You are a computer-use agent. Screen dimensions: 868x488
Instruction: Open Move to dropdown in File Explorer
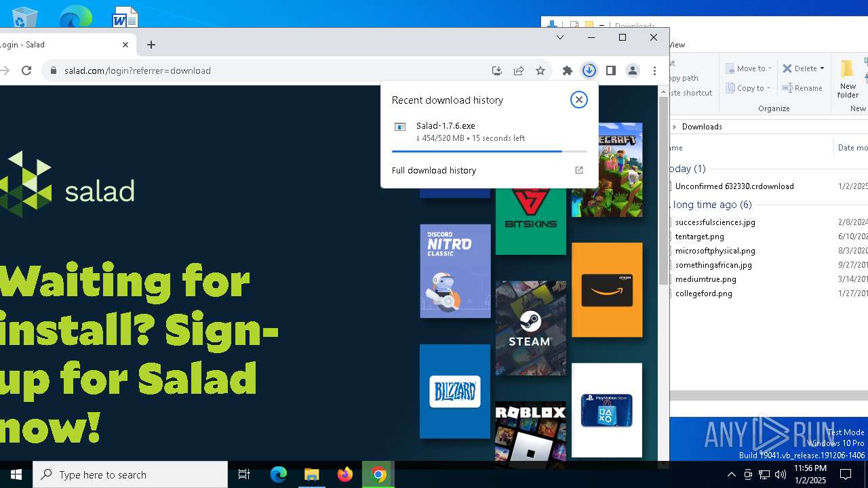[749, 68]
